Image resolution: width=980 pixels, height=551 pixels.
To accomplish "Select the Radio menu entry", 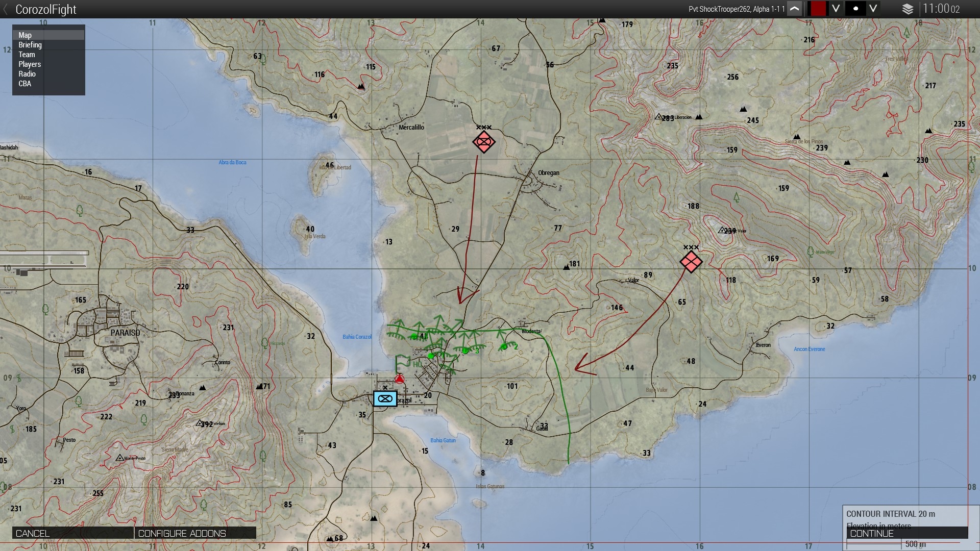I will coord(27,74).
